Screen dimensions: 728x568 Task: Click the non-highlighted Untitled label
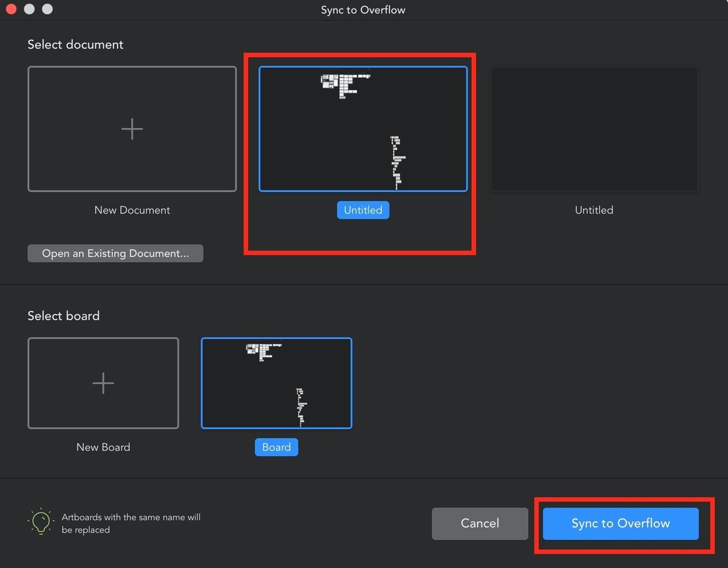[x=594, y=210]
